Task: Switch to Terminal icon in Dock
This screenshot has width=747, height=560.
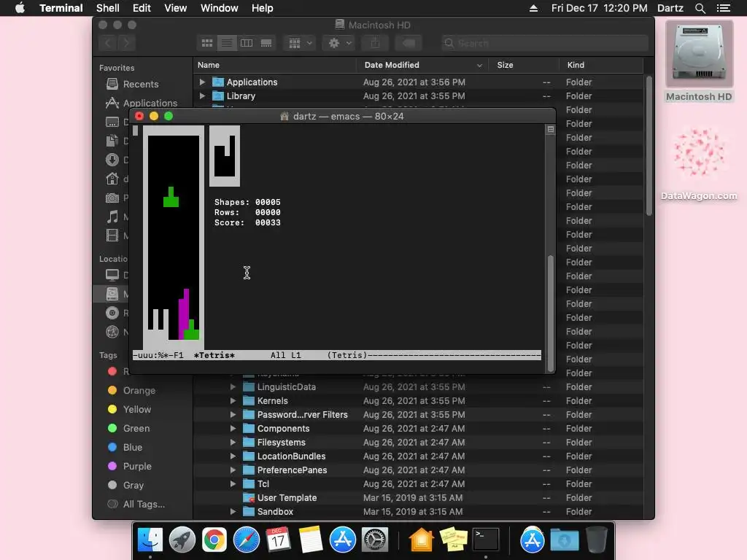Action: coord(485,540)
